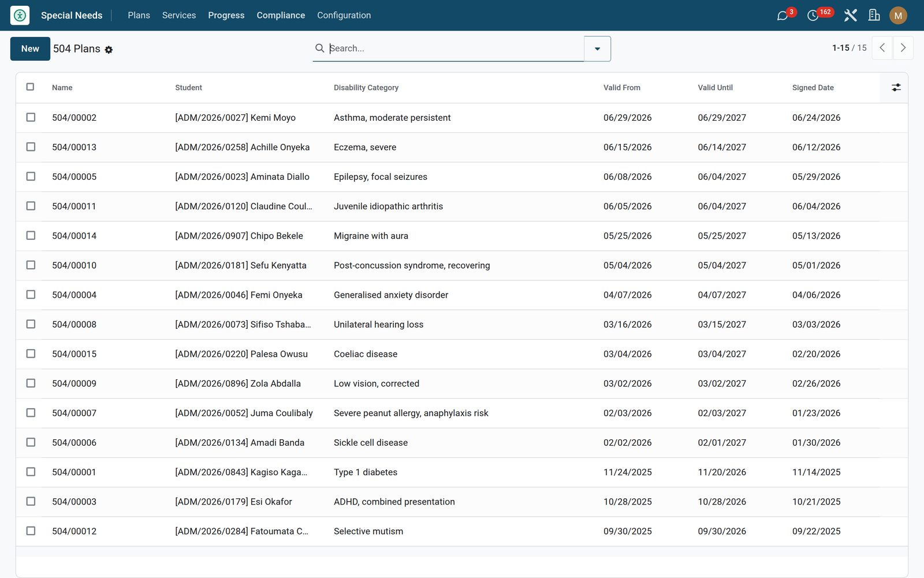Select the checkbox for plan 504/00004
This screenshot has width=924, height=578.
click(31, 294)
